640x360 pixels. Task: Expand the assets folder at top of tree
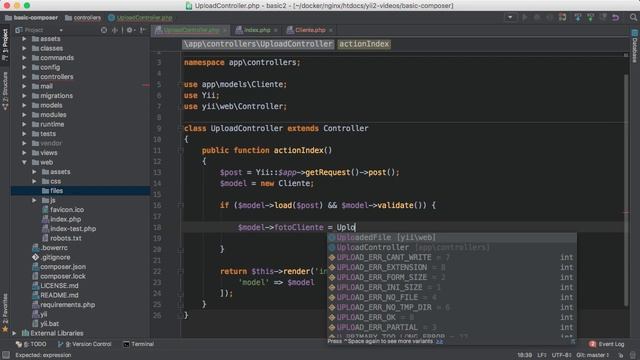[x=24, y=39]
